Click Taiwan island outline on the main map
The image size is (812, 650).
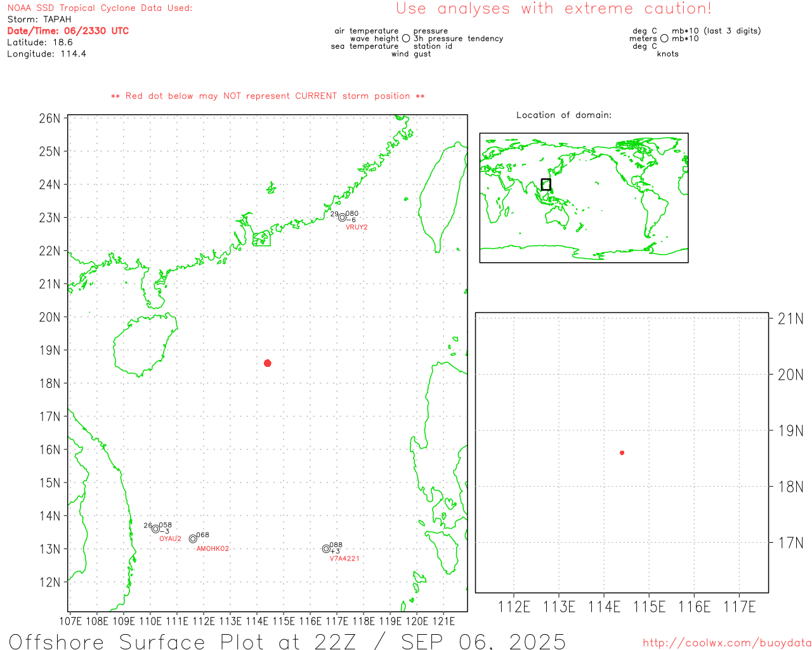[x=443, y=197]
